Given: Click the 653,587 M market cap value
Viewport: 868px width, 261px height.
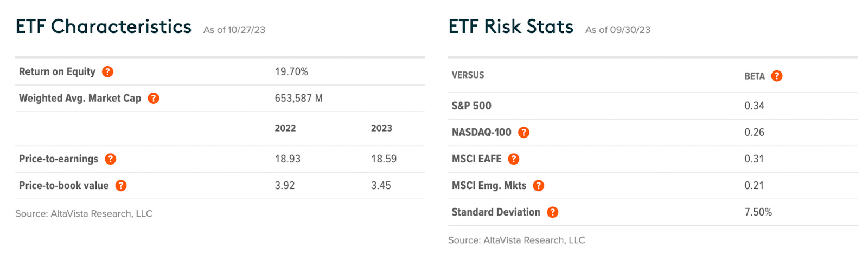Looking at the screenshot, I should coord(298,98).
